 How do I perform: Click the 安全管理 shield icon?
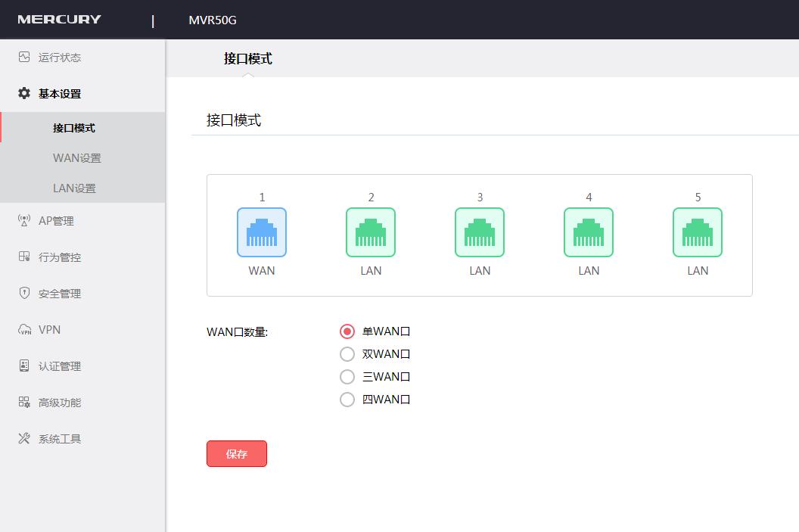pos(23,293)
